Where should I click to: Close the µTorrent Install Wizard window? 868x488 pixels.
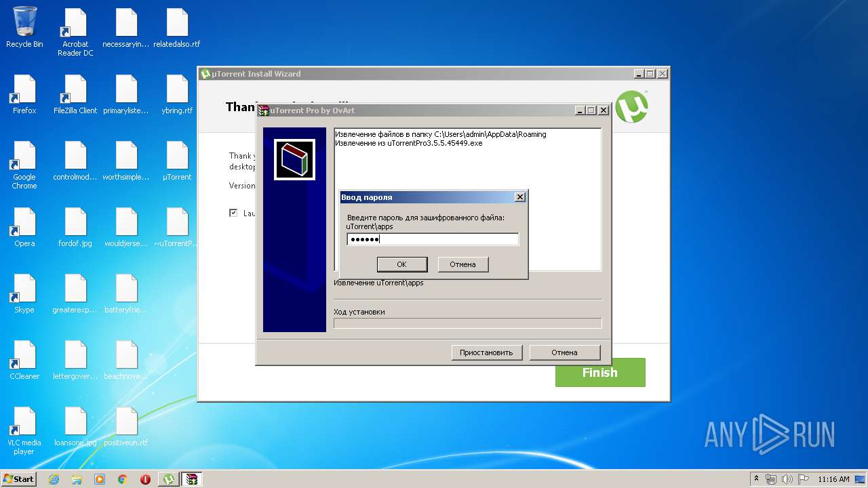663,74
